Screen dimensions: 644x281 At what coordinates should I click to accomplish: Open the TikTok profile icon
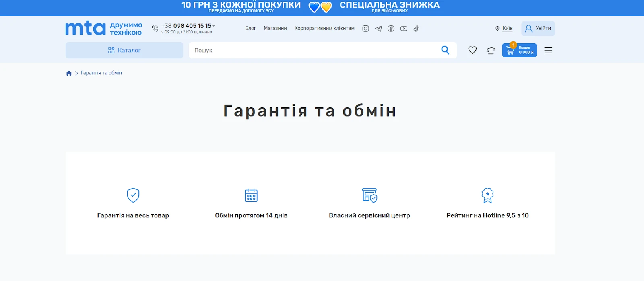(417, 29)
